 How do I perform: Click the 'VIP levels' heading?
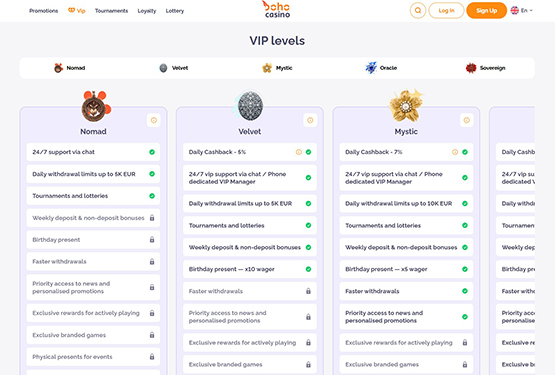click(277, 41)
